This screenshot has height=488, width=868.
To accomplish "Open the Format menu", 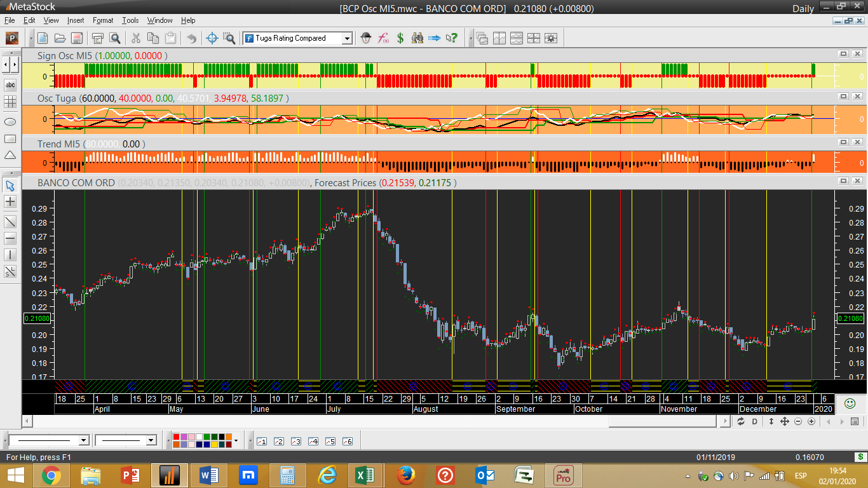I will pos(103,20).
